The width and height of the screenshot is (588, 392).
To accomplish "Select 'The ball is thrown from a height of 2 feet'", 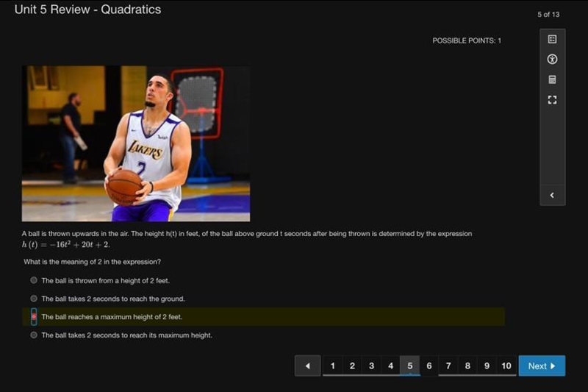I will pyautogui.click(x=34, y=280).
